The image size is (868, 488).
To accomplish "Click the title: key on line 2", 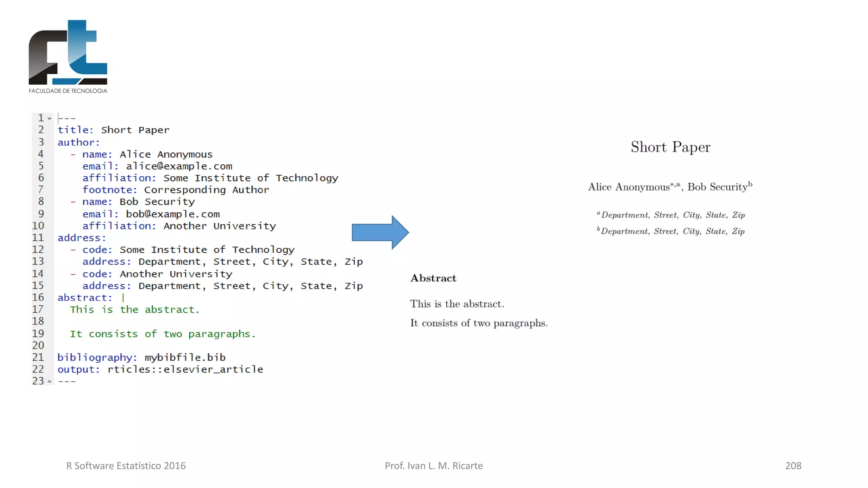I will pyautogui.click(x=75, y=130).
